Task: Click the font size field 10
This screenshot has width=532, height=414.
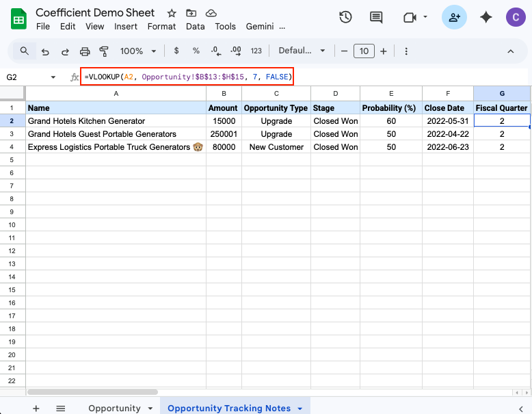Action: 364,51
